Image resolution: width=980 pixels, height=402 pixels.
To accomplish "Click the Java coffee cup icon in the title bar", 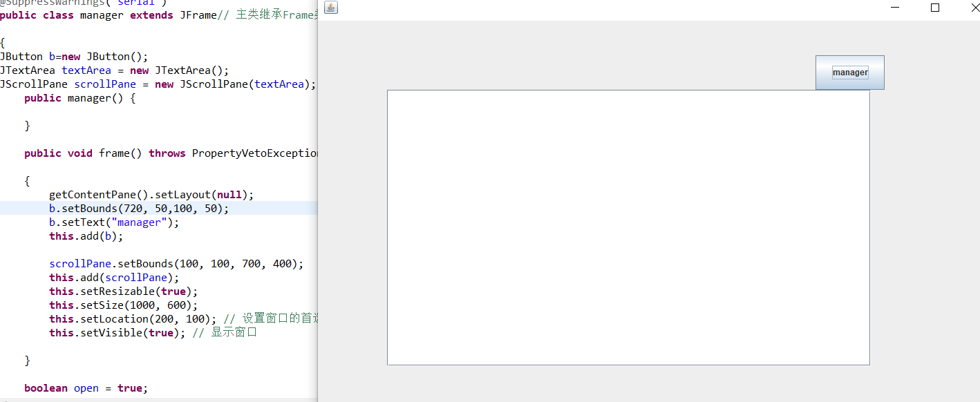I will (330, 8).
